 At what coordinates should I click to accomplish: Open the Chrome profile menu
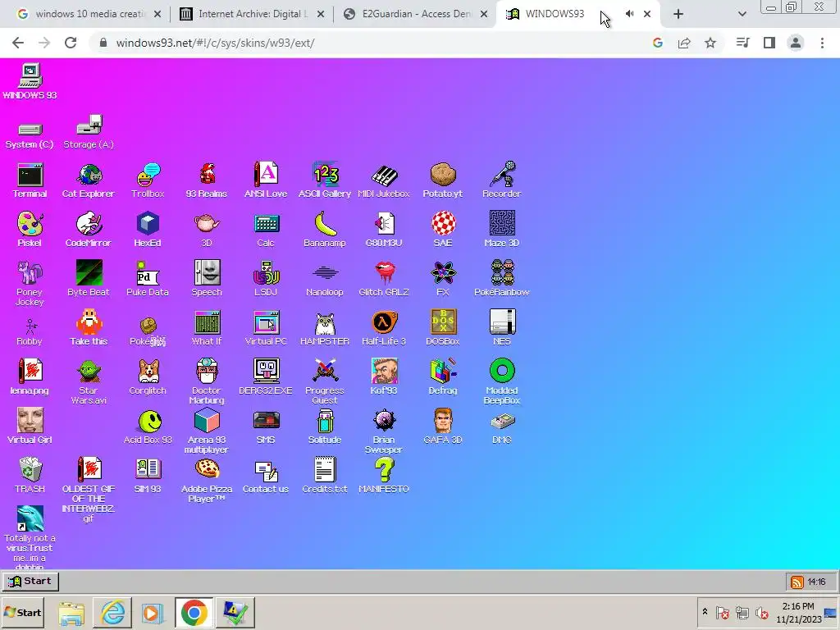pos(796,43)
